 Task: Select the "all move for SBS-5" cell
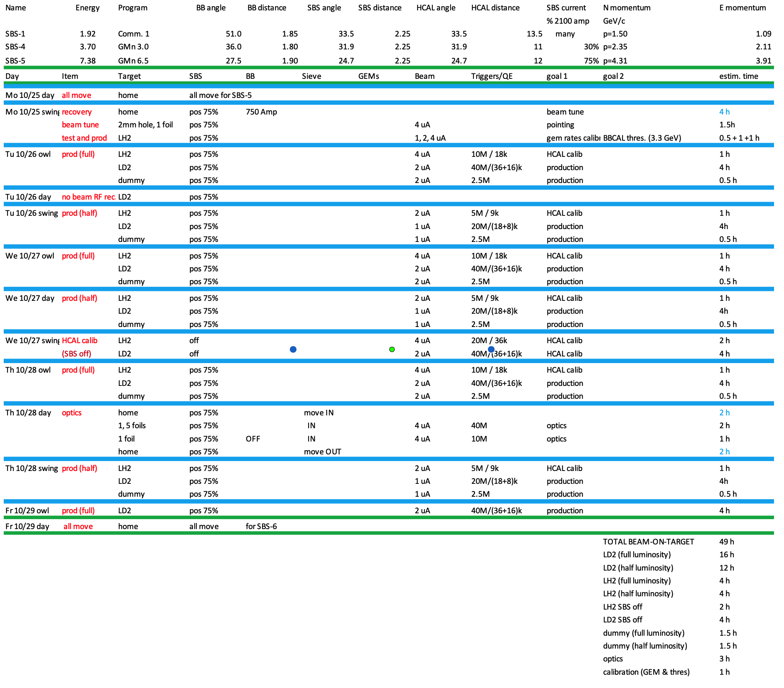pos(220,95)
